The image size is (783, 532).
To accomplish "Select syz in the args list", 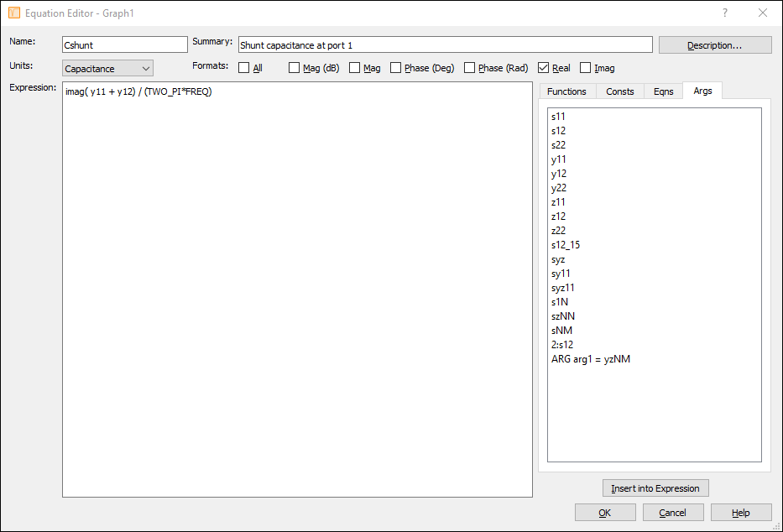I will click(558, 259).
